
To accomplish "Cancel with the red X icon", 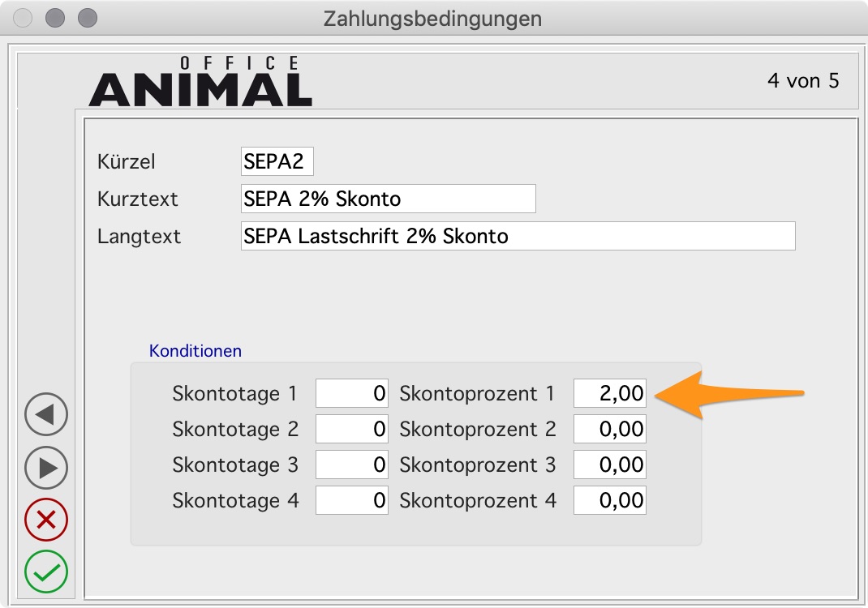I will 46,520.
